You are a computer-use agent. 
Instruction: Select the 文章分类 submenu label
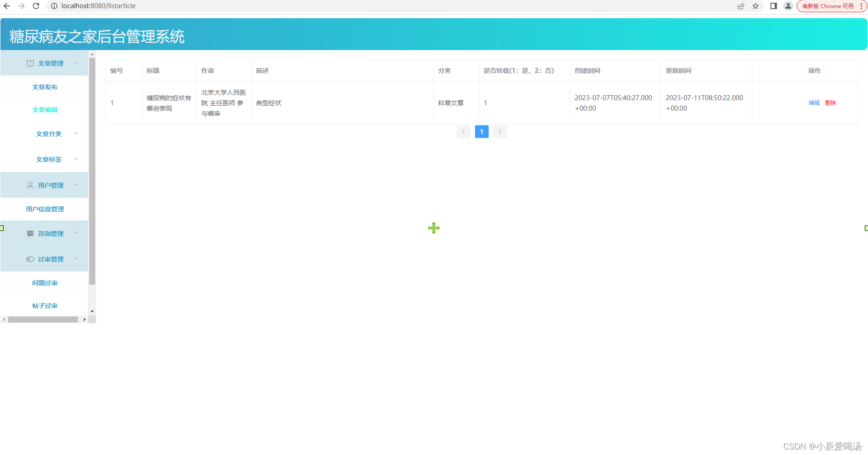pyautogui.click(x=49, y=134)
